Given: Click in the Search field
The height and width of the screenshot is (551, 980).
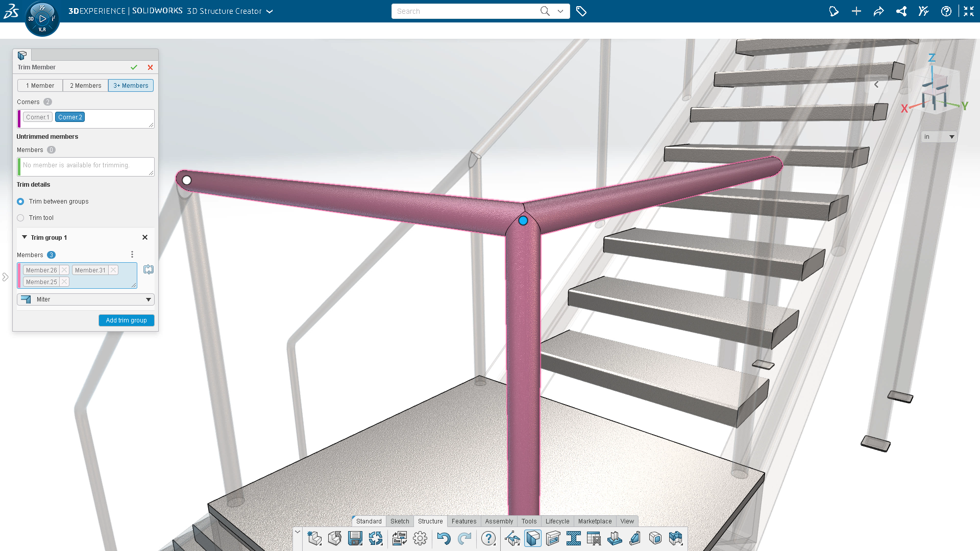Looking at the screenshot, I should 464,11.
